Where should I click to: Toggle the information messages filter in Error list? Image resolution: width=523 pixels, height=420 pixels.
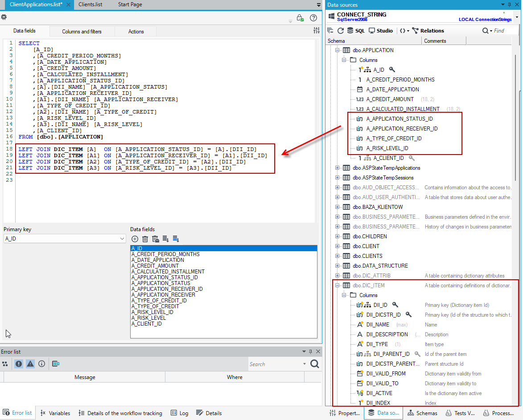(42, 364)
